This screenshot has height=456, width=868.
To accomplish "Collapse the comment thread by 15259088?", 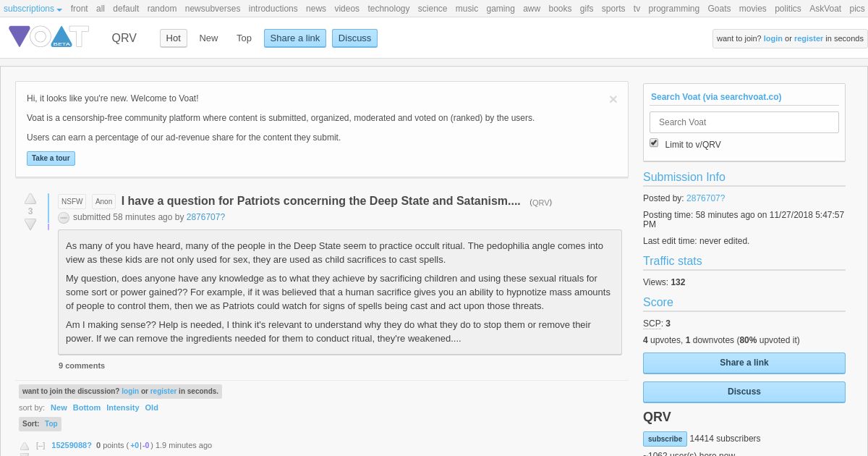I will (x=41, y=445).
